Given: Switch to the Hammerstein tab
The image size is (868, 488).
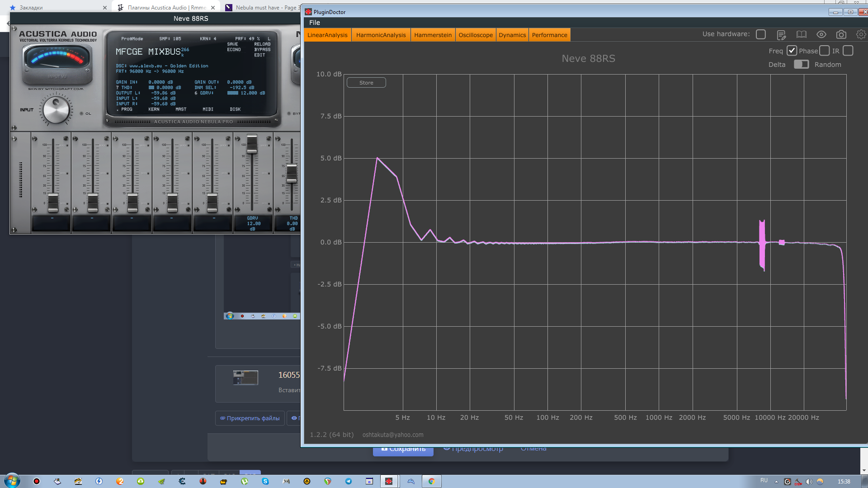Looking at the screenshot, I should (433, 35).
